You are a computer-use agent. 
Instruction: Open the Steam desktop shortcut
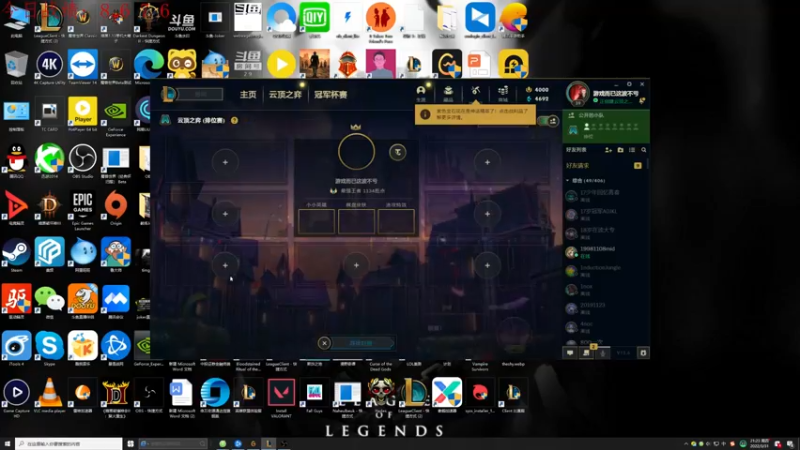(16, 255)
